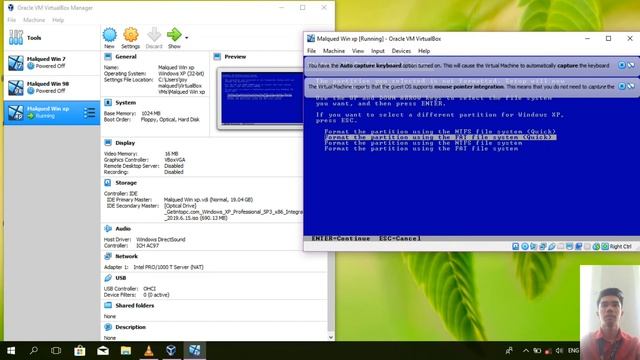
Task: Select the running Malqued Win xp machine
Action: tap(52, 112)
